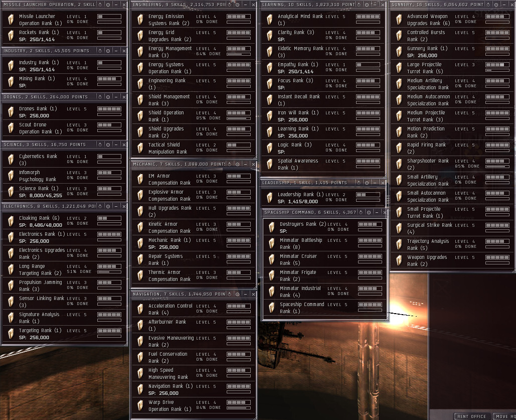Open Missile Launcher Operation window options icon
This screenshot has height=420, width=516.
pyautogui.click(x=100, y=5)
